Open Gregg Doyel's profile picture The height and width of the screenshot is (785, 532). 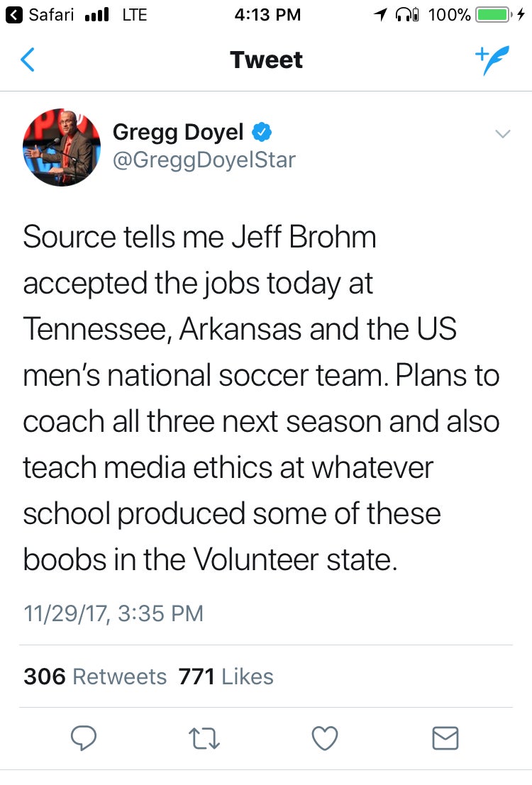click(x=62, y=147)
